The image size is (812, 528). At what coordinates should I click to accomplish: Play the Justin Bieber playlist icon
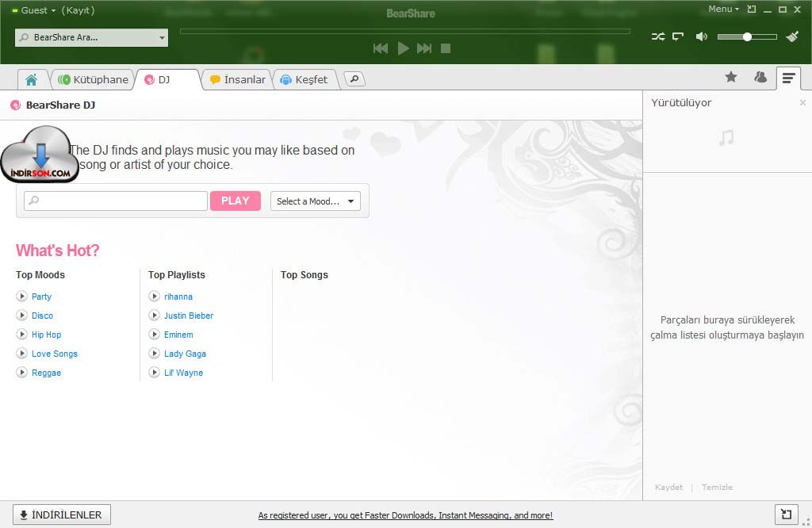[x=155, y=316]
